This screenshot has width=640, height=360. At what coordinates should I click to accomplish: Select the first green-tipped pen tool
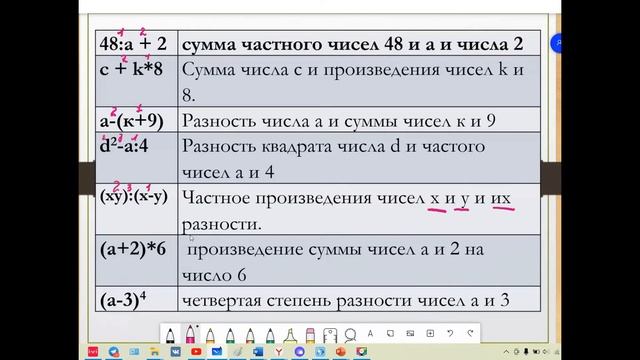click(x=230, y=336)
